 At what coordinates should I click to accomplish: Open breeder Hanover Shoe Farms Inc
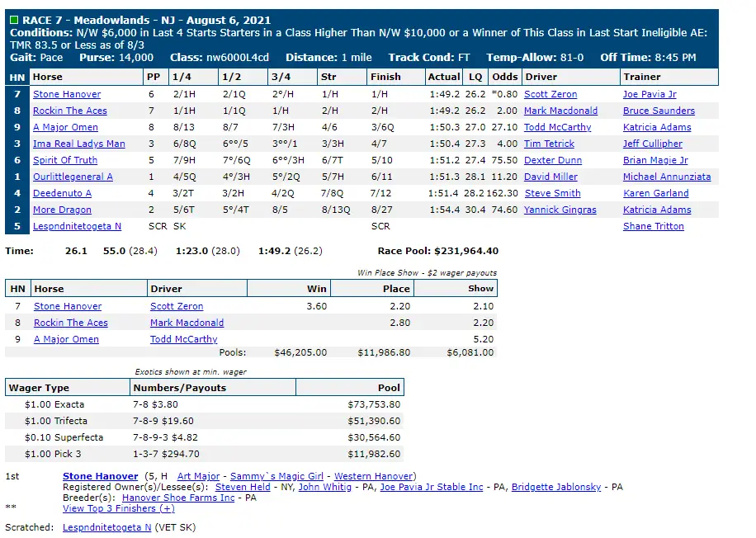[178, 498]
